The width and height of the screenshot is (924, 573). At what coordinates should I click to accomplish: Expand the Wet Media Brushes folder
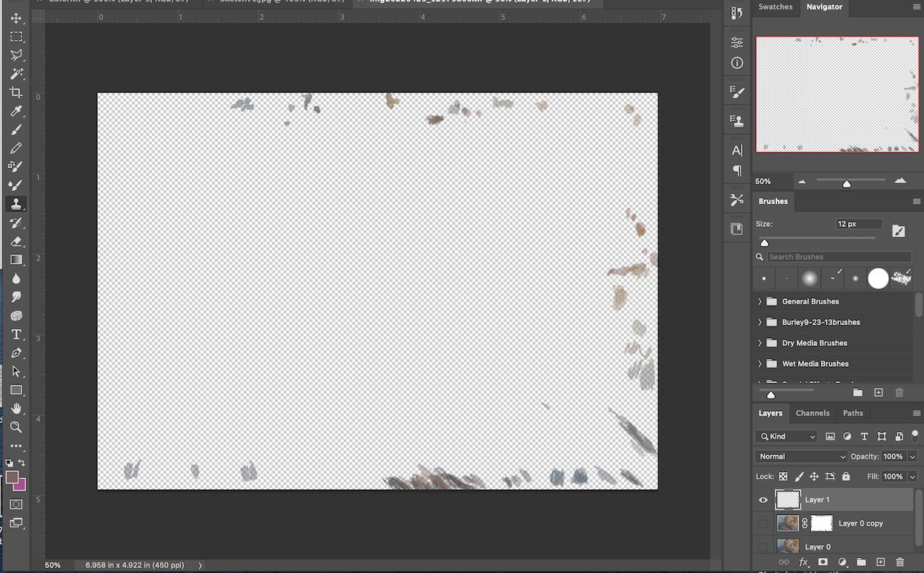tap(760, 364)
